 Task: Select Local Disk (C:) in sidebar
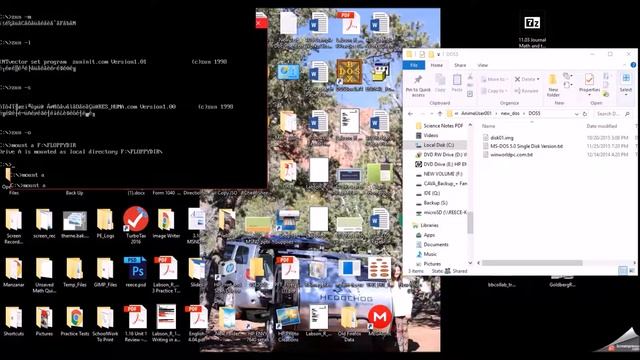pyautogui.click(x=436, y=145)
